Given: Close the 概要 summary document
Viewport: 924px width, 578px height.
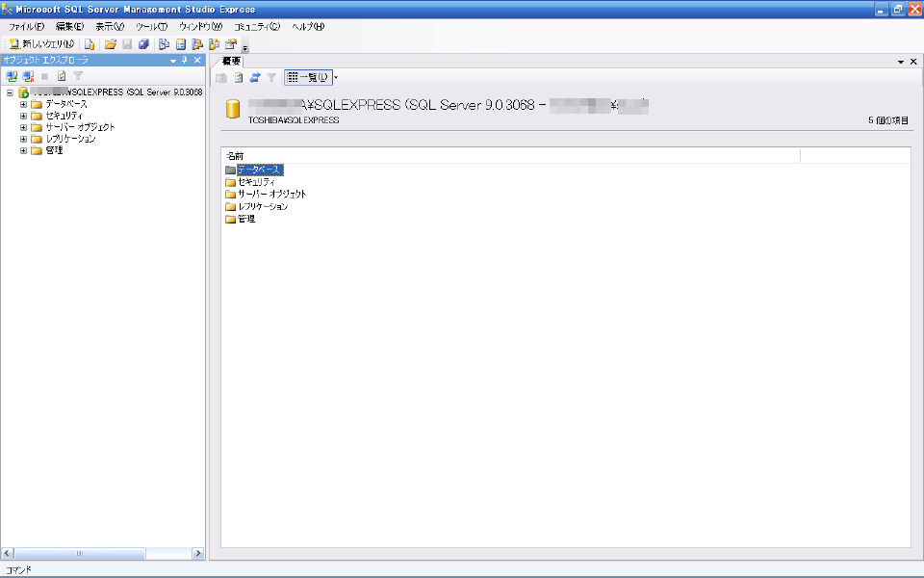Looking at the screenshot, I should (x=913, y=62).
